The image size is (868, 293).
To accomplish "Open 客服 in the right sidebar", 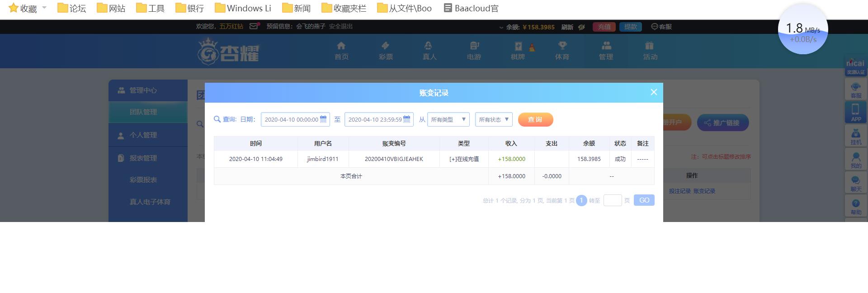I will [856, 90].
